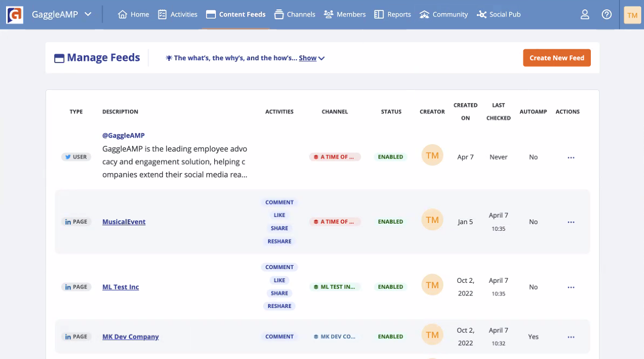This screenshot has height=359, width=644.
Task: Click the ENABLED status in ML Test Inc row
Action: 391,287
